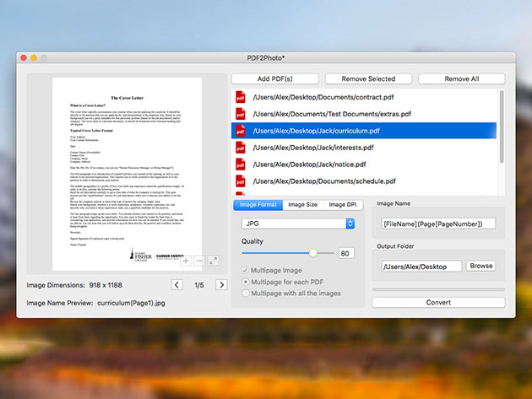Viewport: 532px width, 399px height.
Task: Click Browse to choose output folder
Action: (481, 266)
